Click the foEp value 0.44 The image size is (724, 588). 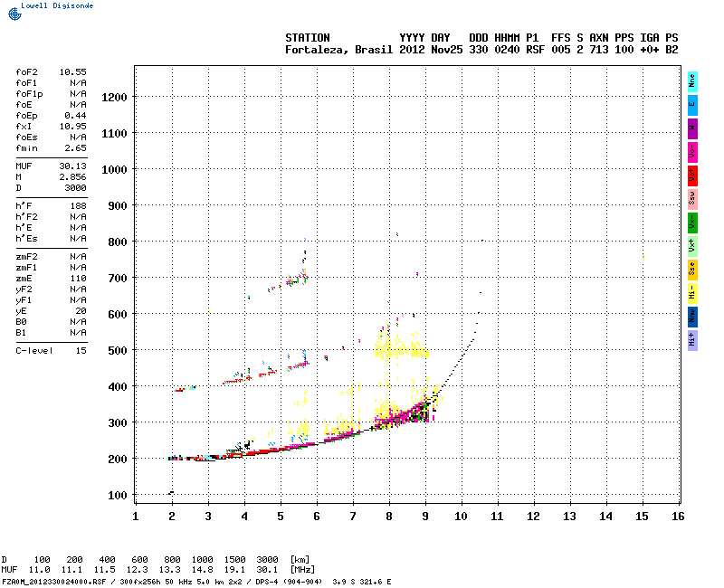point(76,116)
